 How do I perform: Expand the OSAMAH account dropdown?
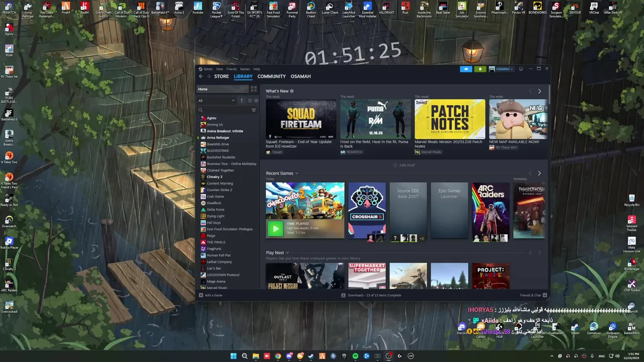point(501,69)
